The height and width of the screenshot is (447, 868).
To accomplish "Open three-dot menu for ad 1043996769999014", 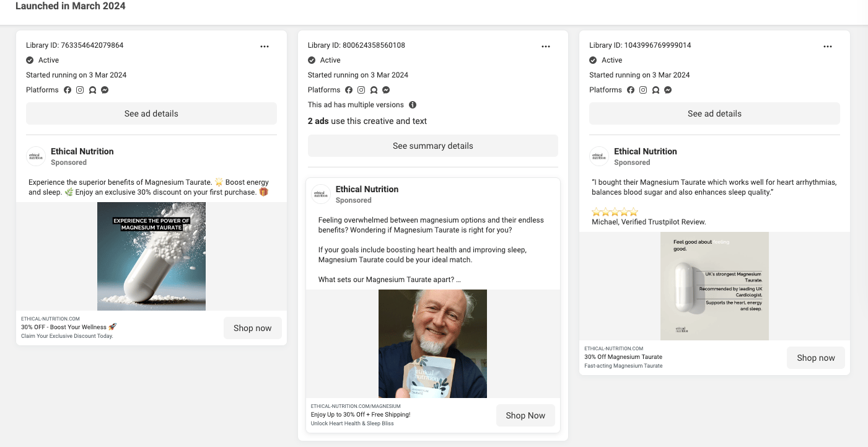I will coord(828,46).
